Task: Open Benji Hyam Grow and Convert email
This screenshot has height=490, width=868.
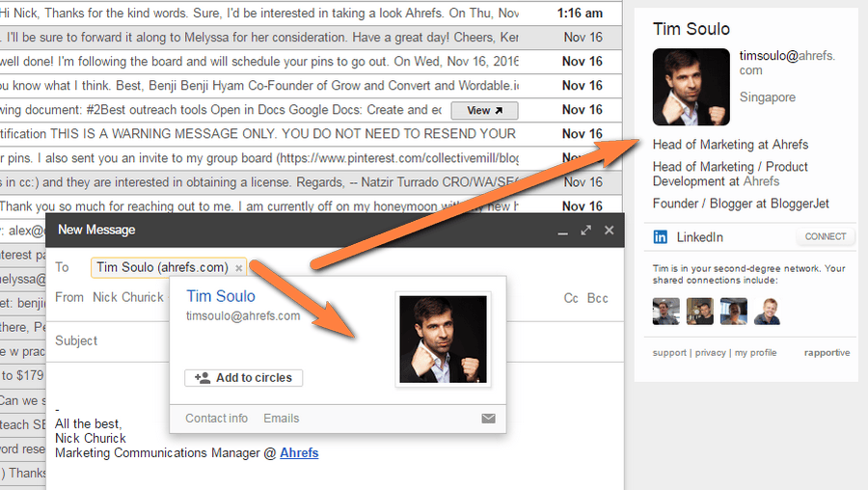Action: 310,86
